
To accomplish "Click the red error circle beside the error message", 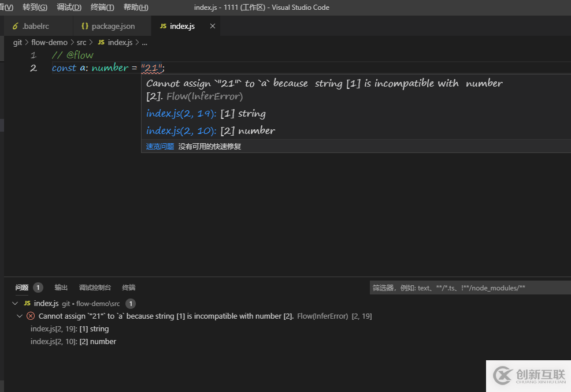I will [x=31, y=316].
